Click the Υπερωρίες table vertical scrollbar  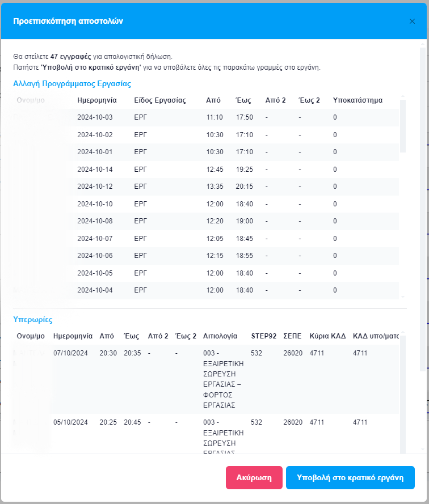tap(403, 397)
